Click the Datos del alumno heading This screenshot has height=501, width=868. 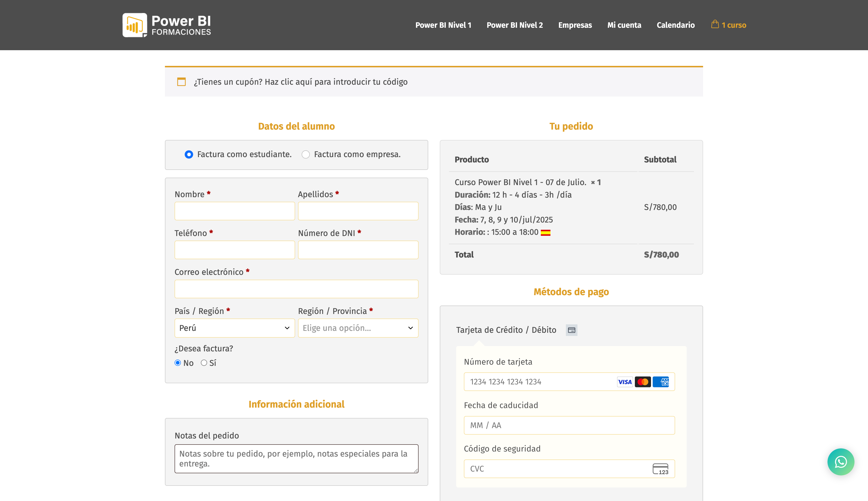[x=296, y=126]
